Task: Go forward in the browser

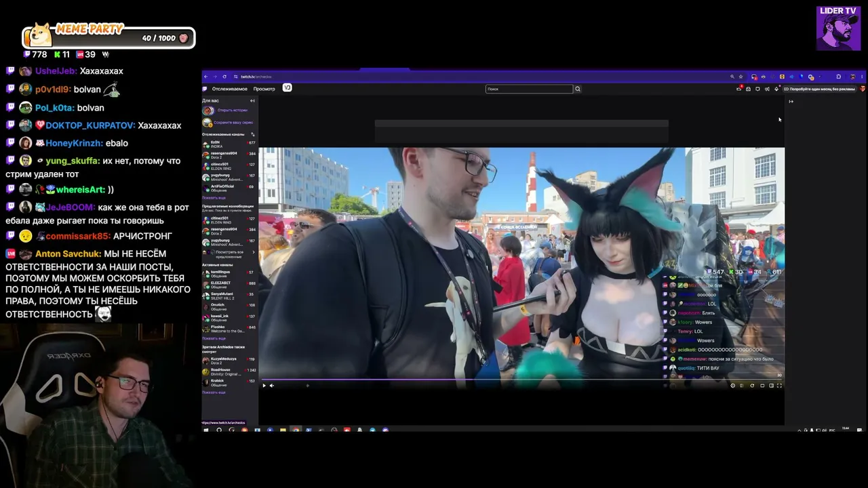Action: point(215,77)
